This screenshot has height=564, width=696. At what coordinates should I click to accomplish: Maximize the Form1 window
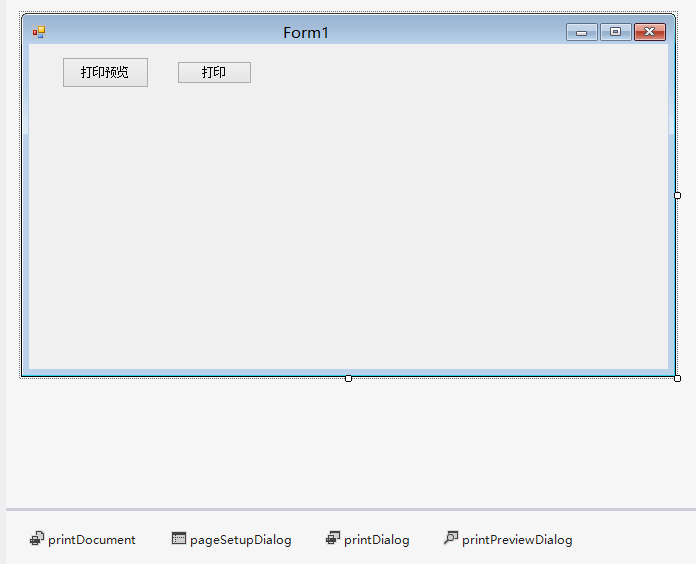[616, 32]
